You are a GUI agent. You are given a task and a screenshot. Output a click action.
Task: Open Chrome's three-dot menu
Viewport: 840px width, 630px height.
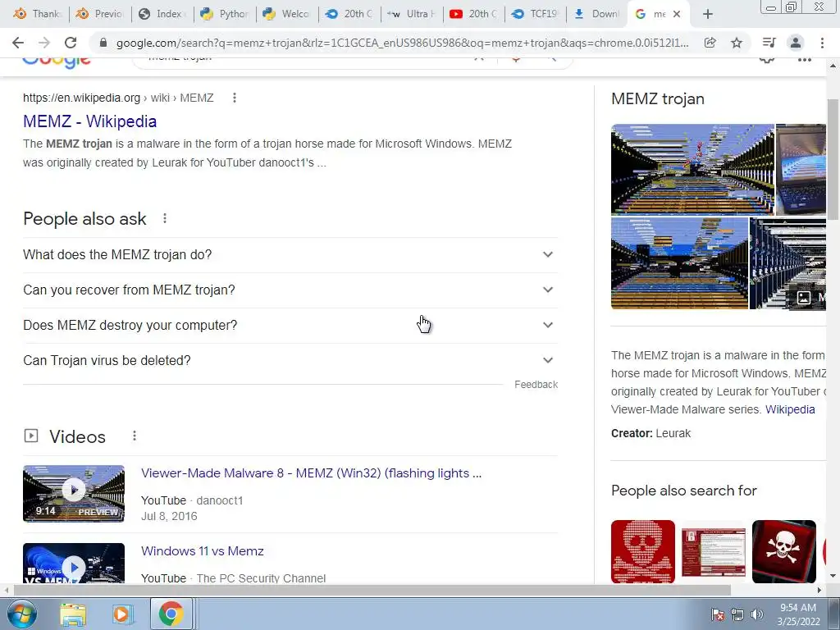click(x=822, y=43)
